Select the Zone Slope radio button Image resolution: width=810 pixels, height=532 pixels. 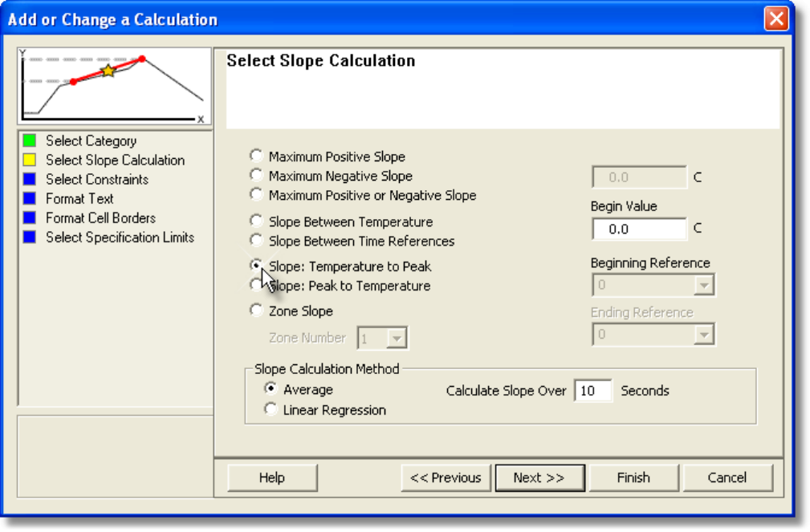tap(256, 311)
